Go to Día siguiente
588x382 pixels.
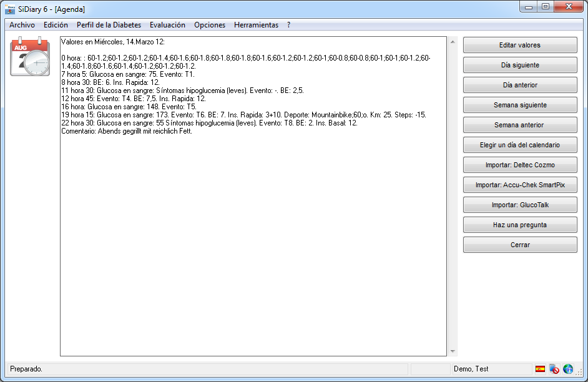519,65
